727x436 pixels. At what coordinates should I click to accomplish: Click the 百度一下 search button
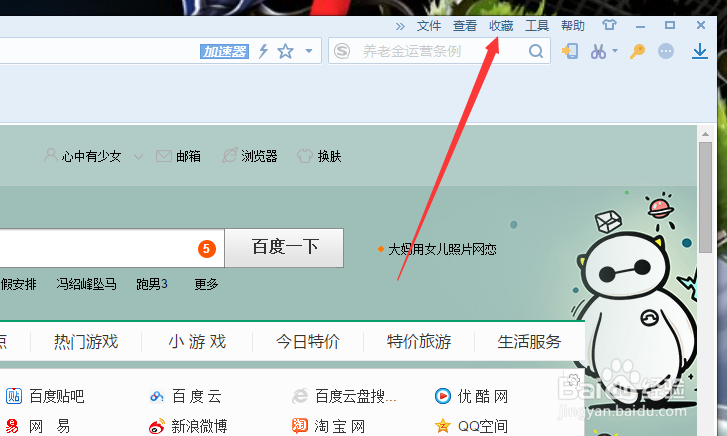click(x=284, y=248)
